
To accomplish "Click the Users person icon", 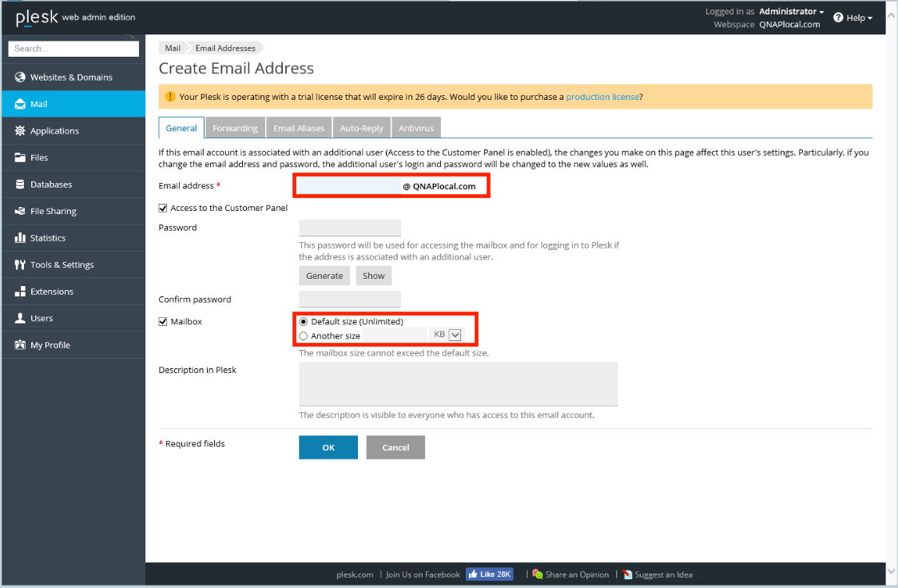I will click(x=20, y=318).
